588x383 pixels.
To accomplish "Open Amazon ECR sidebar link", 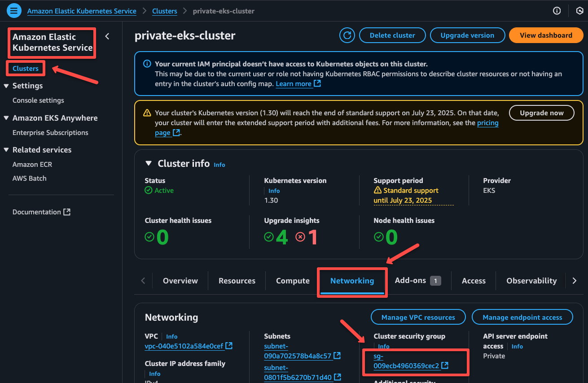I will coord(32,165).
